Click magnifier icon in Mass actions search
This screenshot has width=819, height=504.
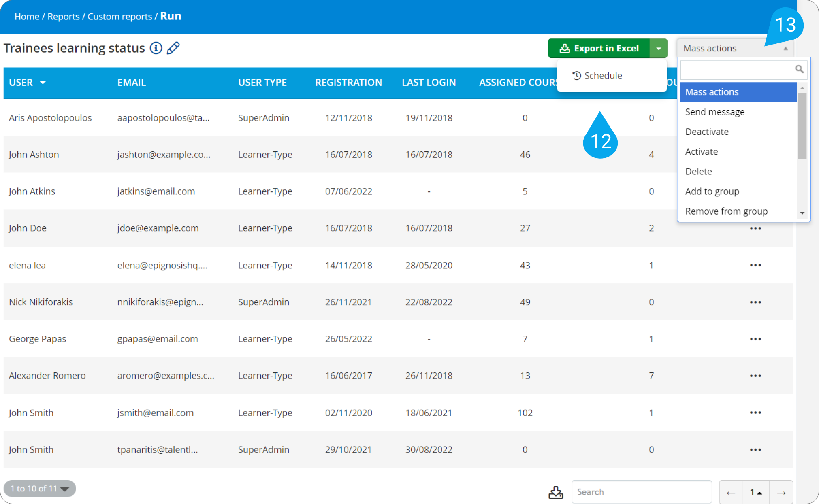point(799,69)
